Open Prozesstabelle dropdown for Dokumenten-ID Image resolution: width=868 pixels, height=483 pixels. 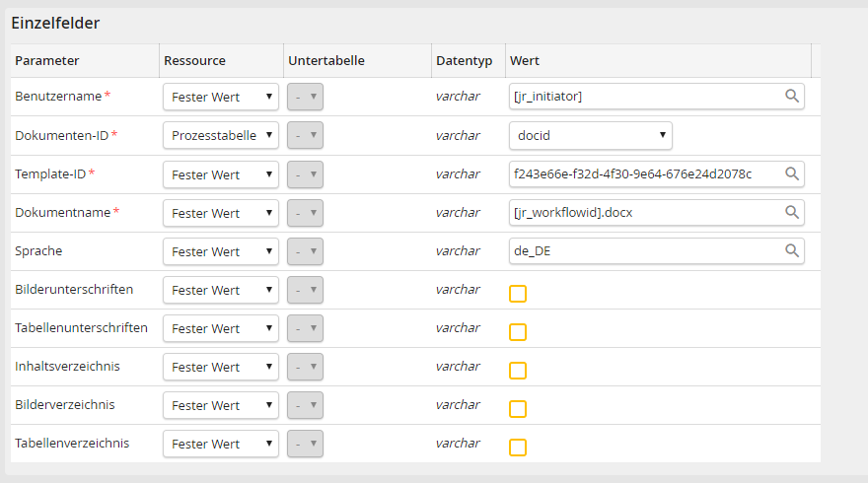(x=221, y=135)
